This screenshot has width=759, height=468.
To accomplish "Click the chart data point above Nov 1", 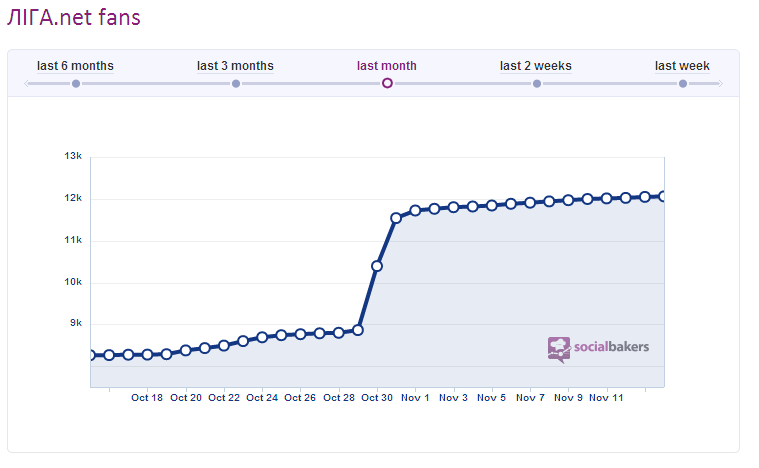I will click(x=415, y=211).
